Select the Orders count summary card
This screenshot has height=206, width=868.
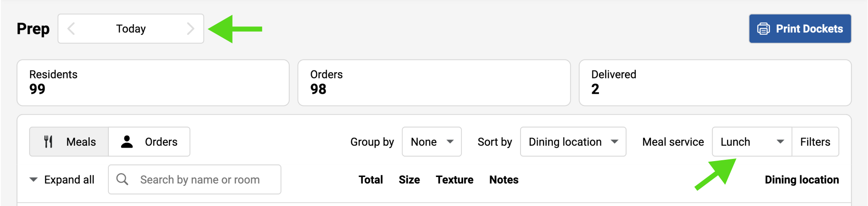coord(434,83)
